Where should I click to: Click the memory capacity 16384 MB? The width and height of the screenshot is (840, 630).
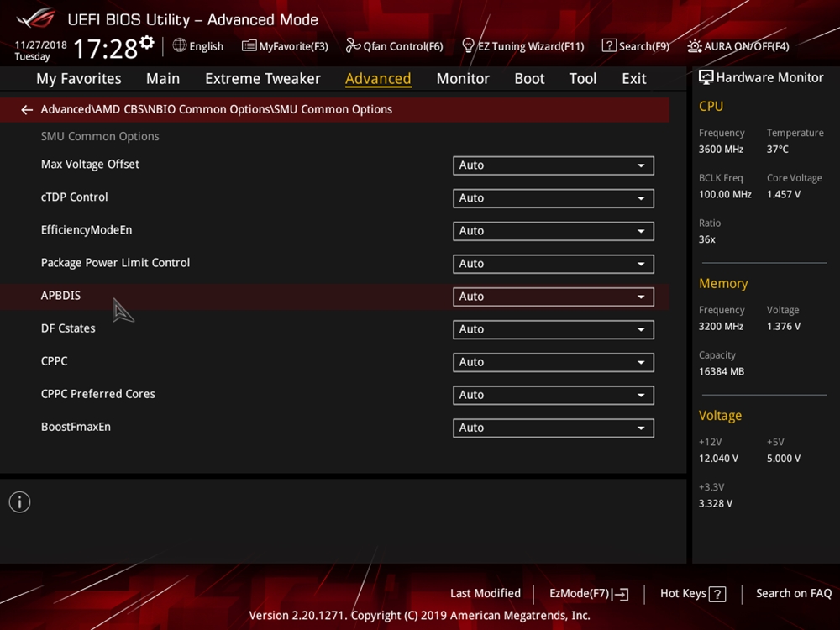tap(721, 372)
